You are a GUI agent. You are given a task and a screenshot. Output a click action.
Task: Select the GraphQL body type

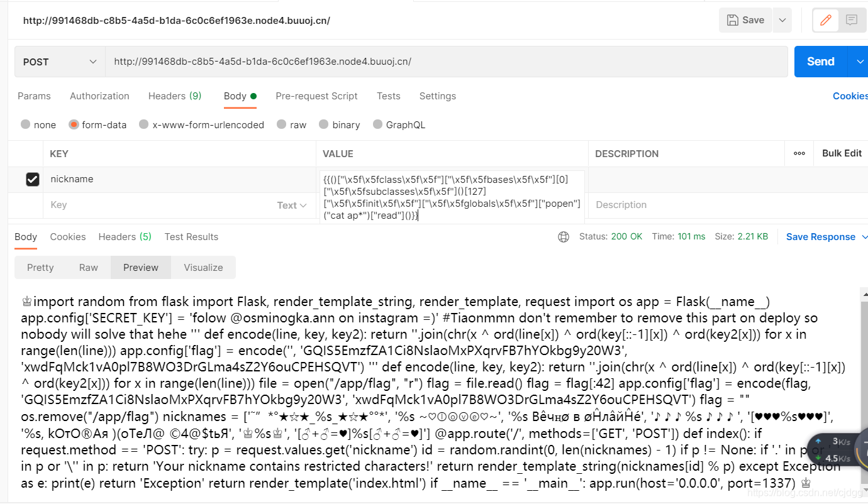coord(399,124)
